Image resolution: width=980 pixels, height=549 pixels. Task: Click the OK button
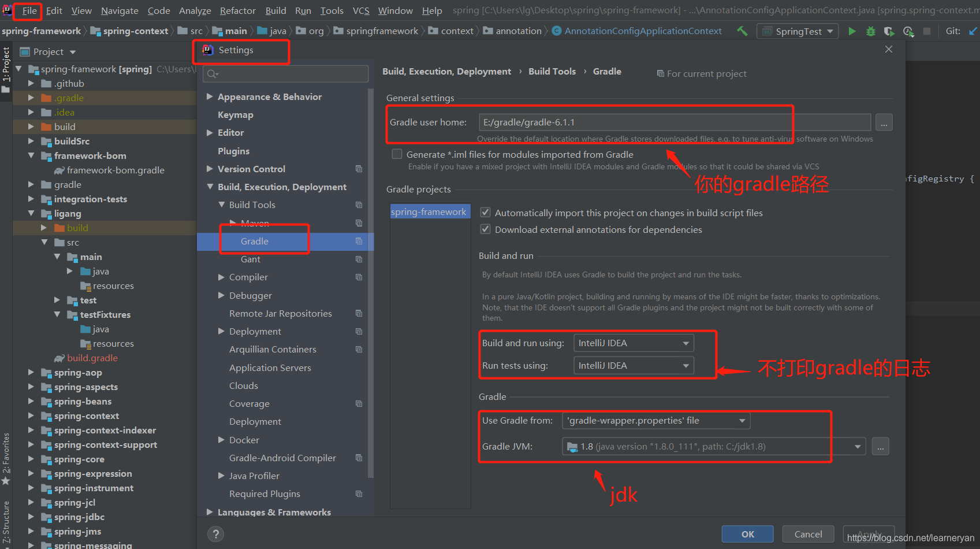point(748,535)
